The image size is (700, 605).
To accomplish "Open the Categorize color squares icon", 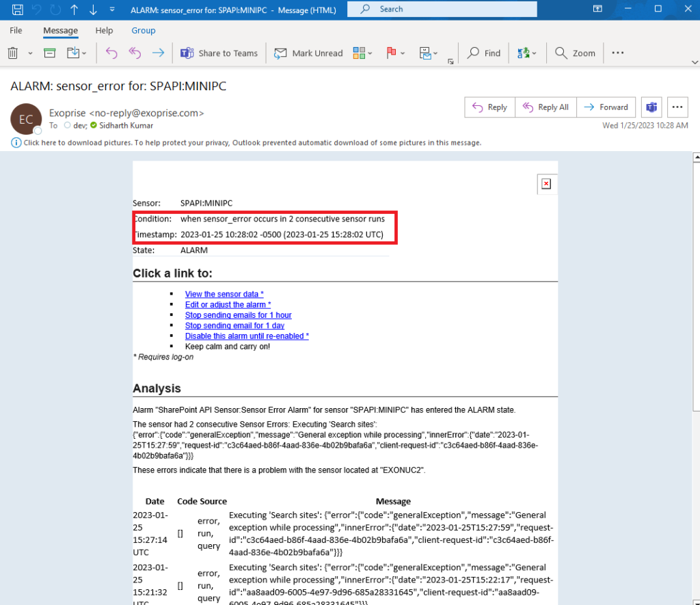I will click(x=359, y=53).
